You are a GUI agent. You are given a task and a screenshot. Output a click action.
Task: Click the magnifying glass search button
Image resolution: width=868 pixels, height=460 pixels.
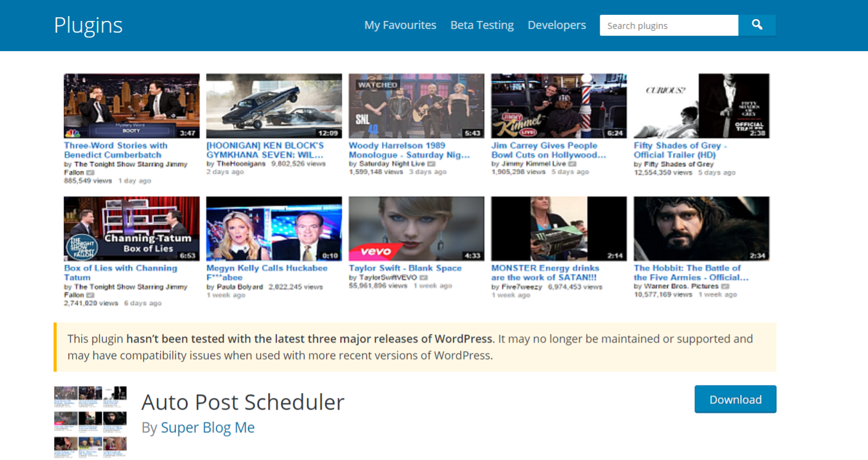[757, 25]
